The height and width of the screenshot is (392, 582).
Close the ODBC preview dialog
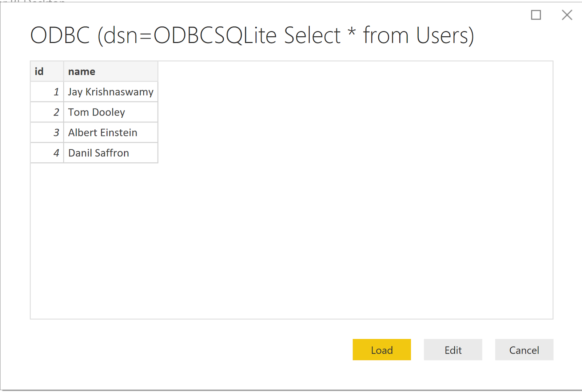[567, 15]
